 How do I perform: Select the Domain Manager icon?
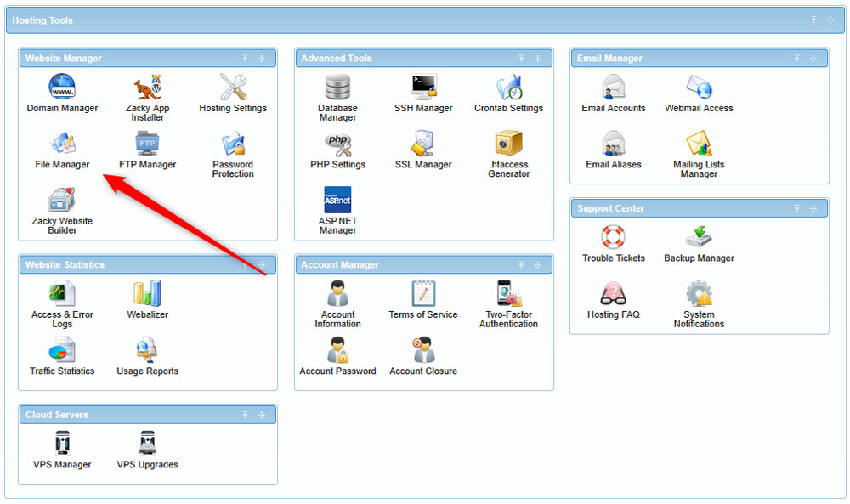tap(62, 93)
